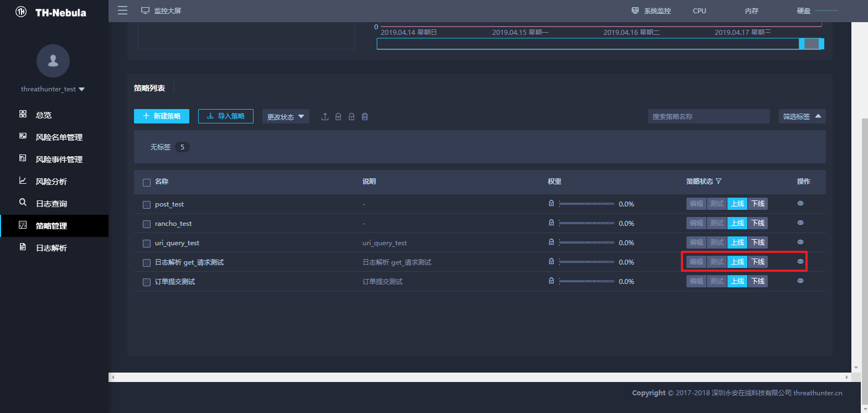This screenshot has width=868, height=413.
Task: Open 监控大屏 monitor screen
Action: point(161,11)
